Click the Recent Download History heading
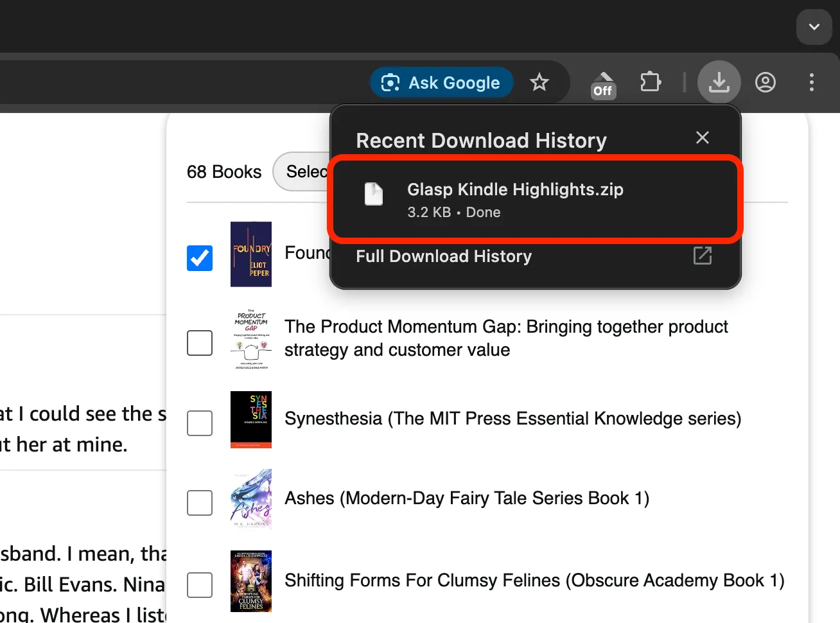The height and width of the screenshot is (623, 840). coord(481,141)
